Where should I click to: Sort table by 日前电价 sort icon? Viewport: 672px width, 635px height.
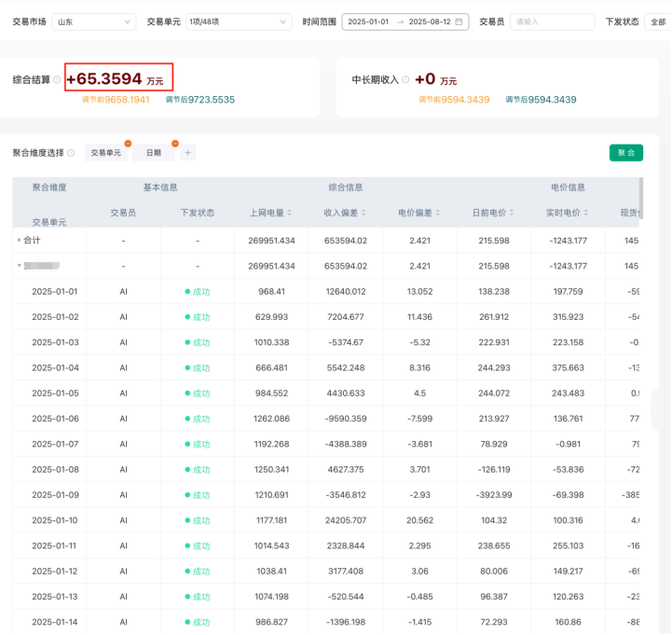(513, 213)
